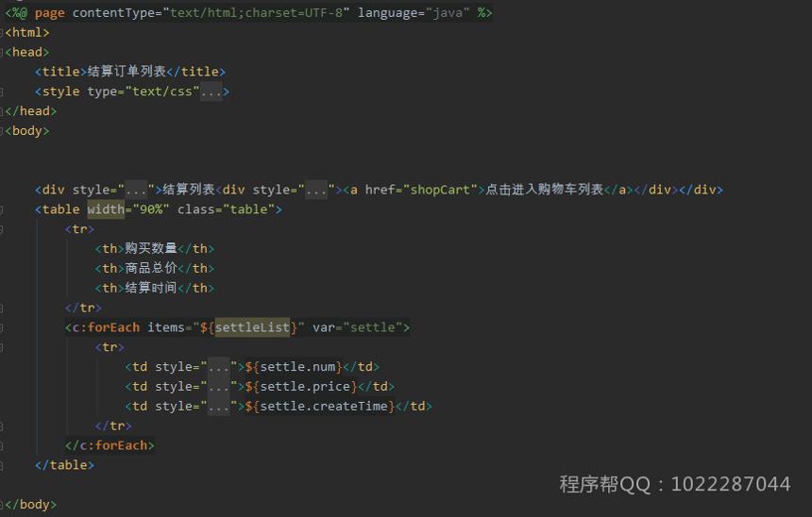Image resolution: width=812 pixels, height=517 pixels.
Task: Click the closing c:forEach tag
Action: [110, 445]
